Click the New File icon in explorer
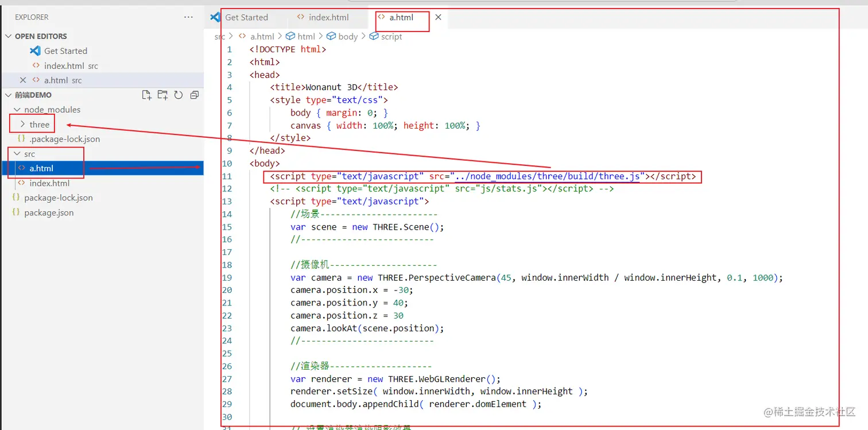 click(x=147, y=95)
